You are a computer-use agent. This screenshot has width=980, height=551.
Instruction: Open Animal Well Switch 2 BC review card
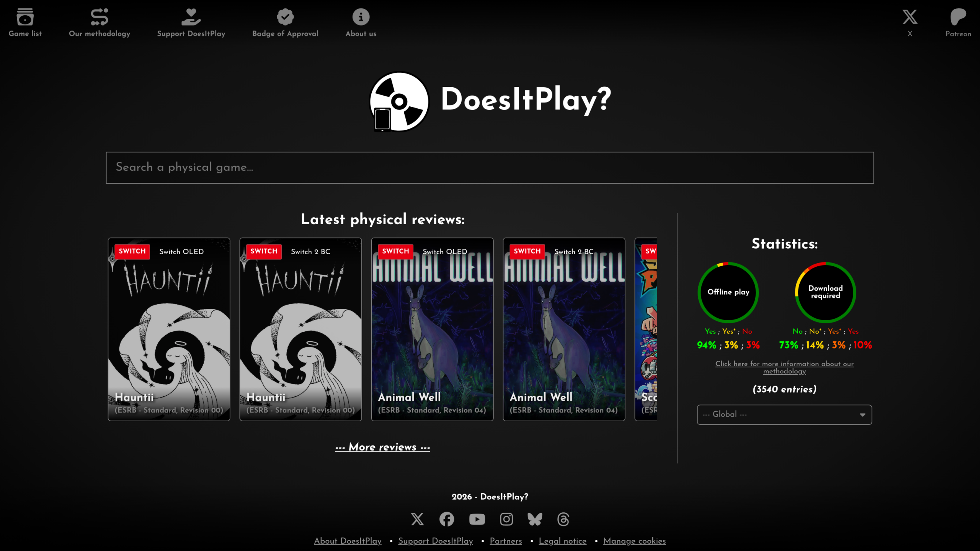(564, 329)
